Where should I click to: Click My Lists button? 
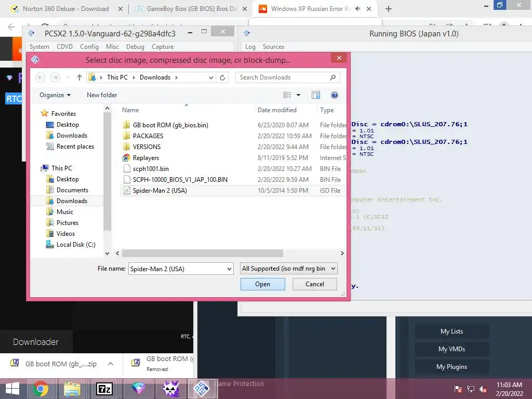click(x=451, y=331)
